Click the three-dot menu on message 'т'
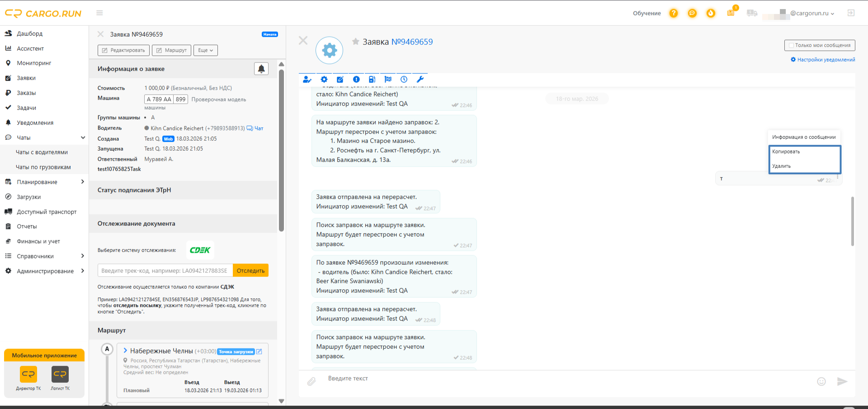Image resolution: width=868 pixels, height=409 pixels. pyautogui.click(x=838, y=177)
